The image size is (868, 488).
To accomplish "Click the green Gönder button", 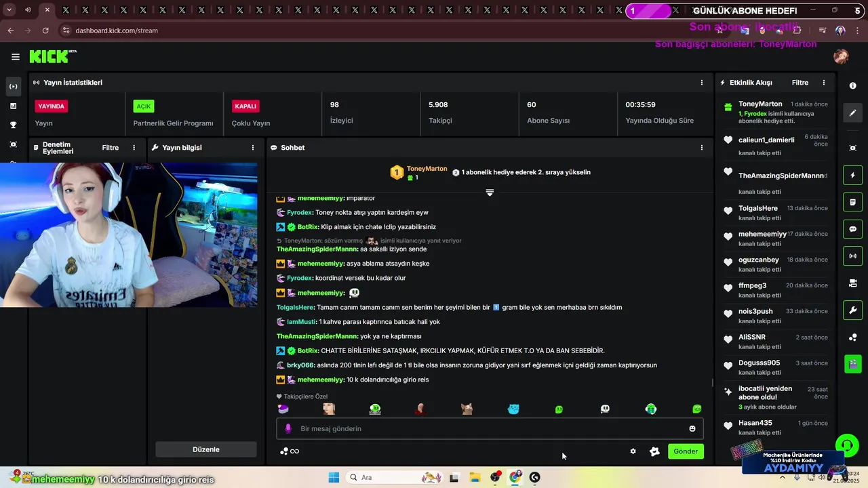I will pos(686,451).
